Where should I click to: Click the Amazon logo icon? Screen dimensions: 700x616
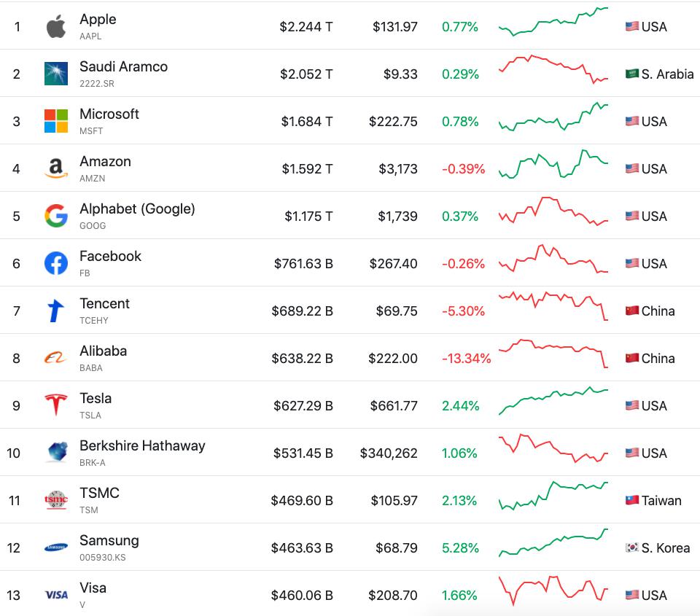(56, 168)
